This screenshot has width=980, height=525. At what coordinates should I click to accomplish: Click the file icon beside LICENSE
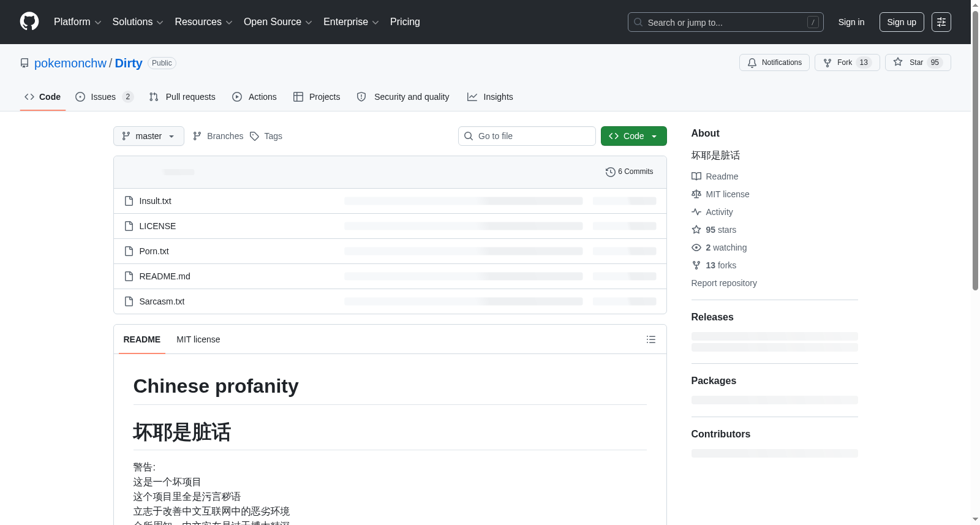(129, 226)
